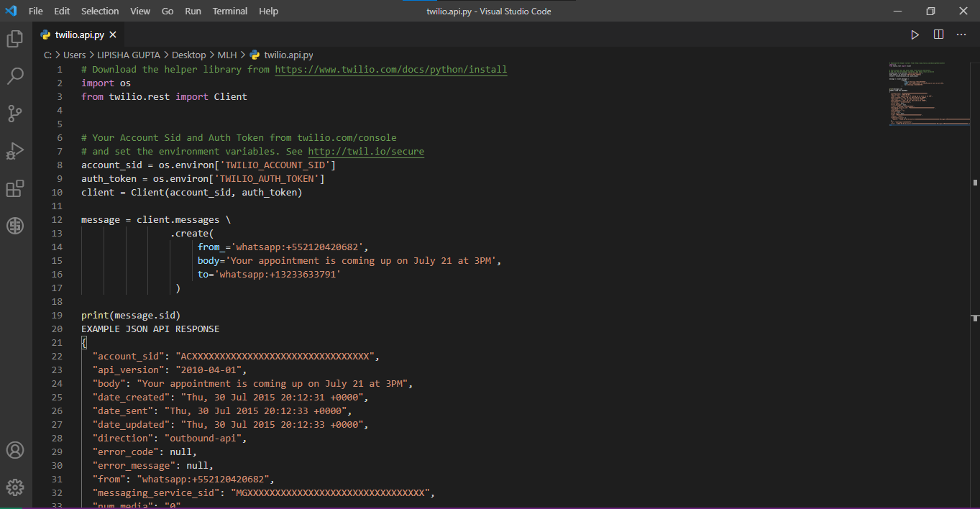
Task: Click the '.create(' call text
Action: [x=192, y=234]
